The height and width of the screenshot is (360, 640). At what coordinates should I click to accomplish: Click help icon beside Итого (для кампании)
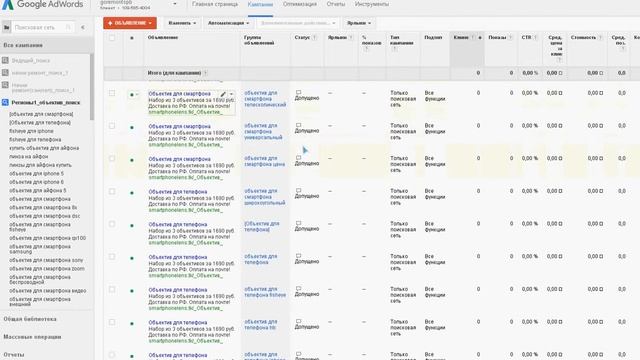tap(205, 73)
